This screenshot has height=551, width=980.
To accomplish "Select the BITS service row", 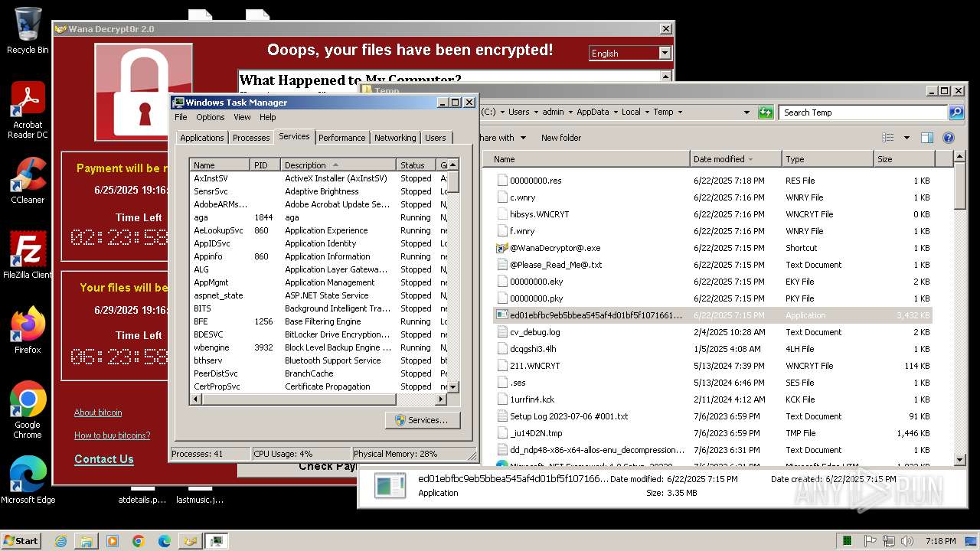I will (x=318, y=308).
